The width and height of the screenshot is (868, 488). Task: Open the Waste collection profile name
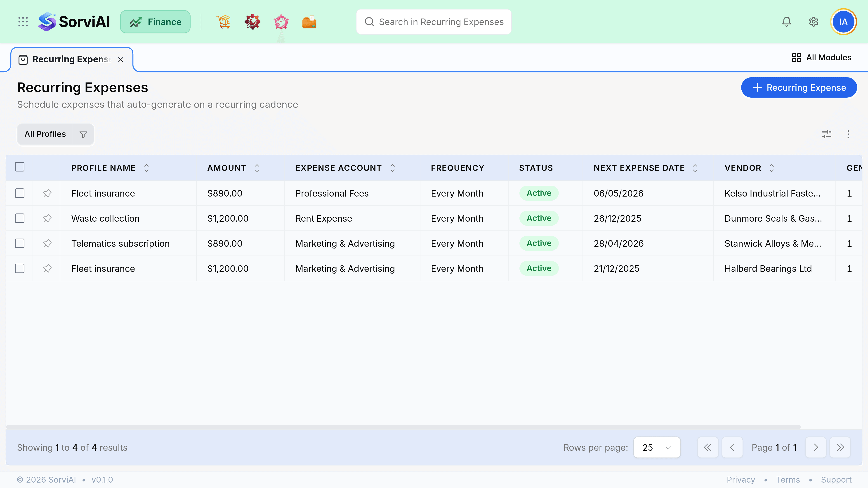[x=105, y=218]
